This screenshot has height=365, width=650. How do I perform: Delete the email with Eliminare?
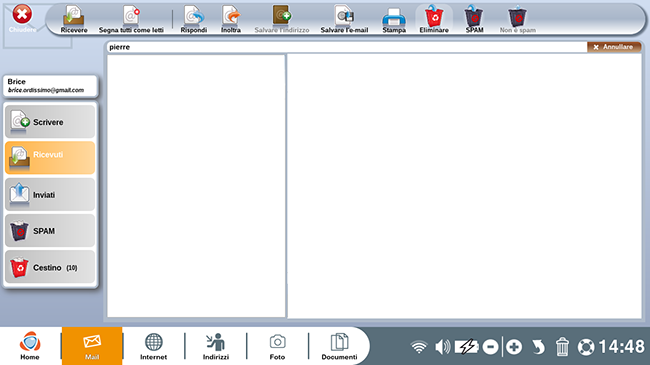(434, 19)
